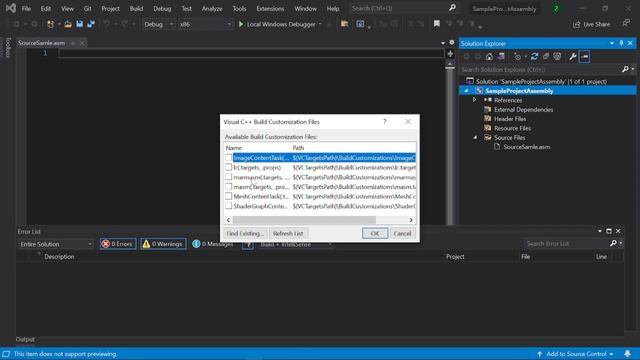Close the Build Customization Files dialog
Viewport: 640px width, 360px height.
click(x=408, y=122)
